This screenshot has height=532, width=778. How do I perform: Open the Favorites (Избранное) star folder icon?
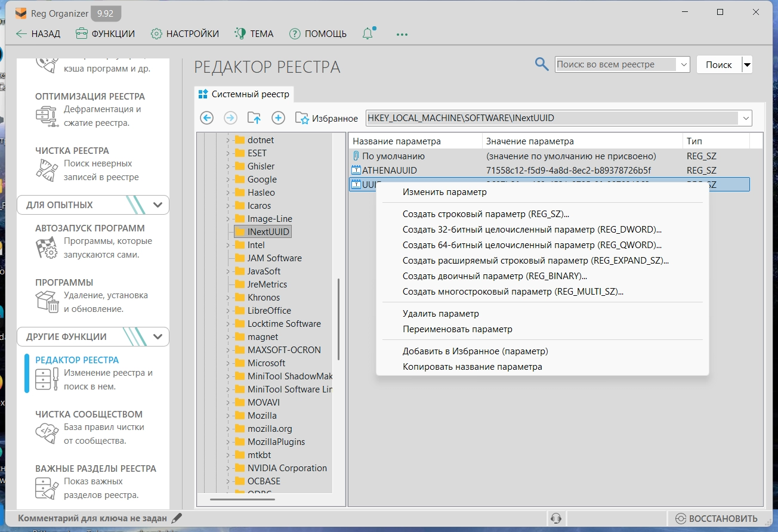click(x=302, y=118)
